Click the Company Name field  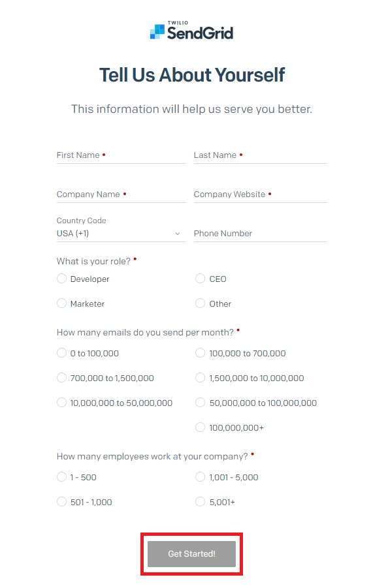pos(121,194)
